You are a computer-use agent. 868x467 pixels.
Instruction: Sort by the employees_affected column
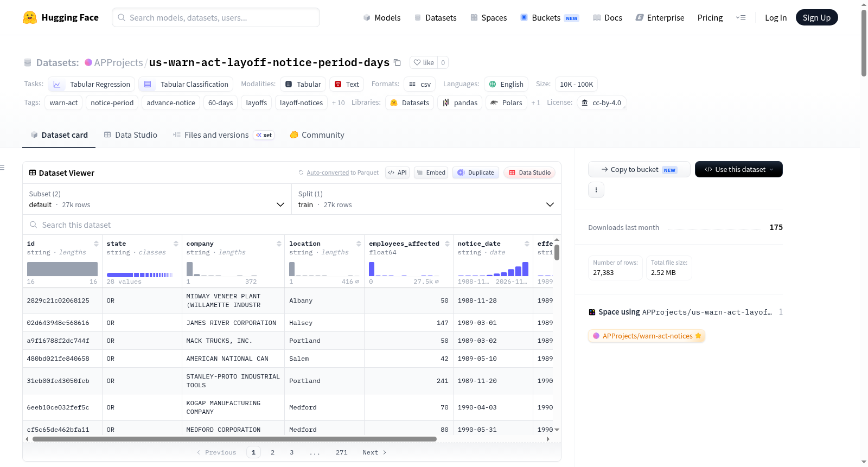coord(447,244)
